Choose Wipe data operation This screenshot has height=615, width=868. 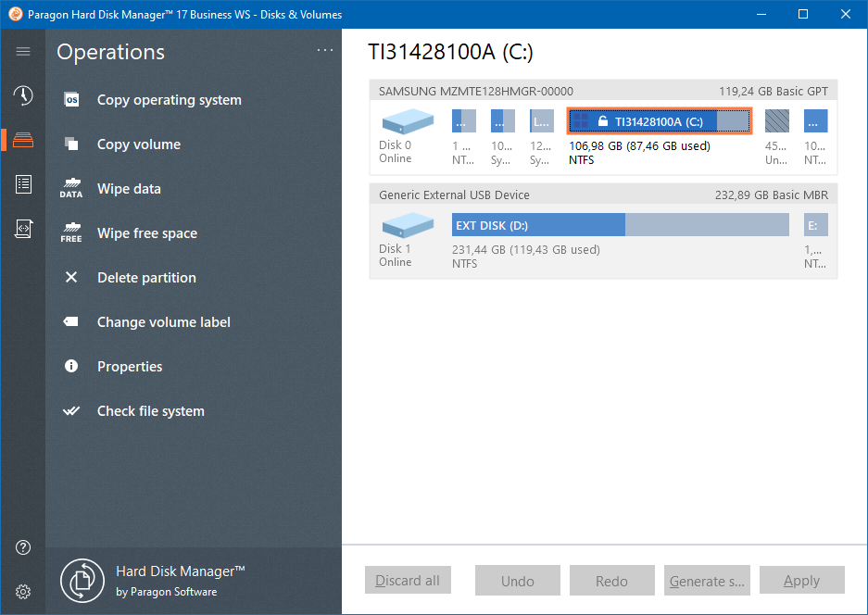tap(129, 188)
